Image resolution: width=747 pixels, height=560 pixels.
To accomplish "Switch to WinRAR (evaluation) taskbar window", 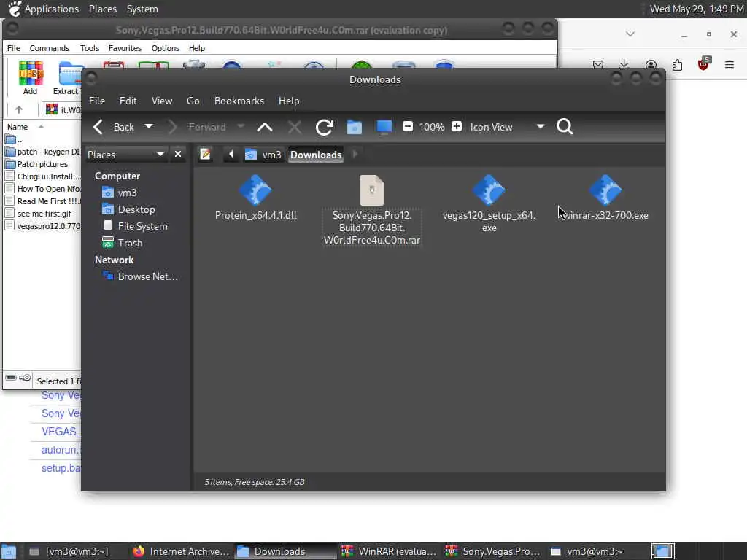I will [x=390, y=551].
